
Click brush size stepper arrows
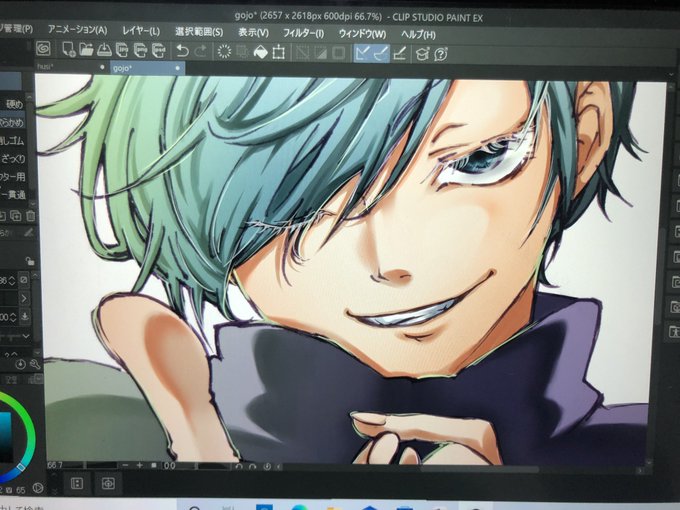tap(12, 281)
